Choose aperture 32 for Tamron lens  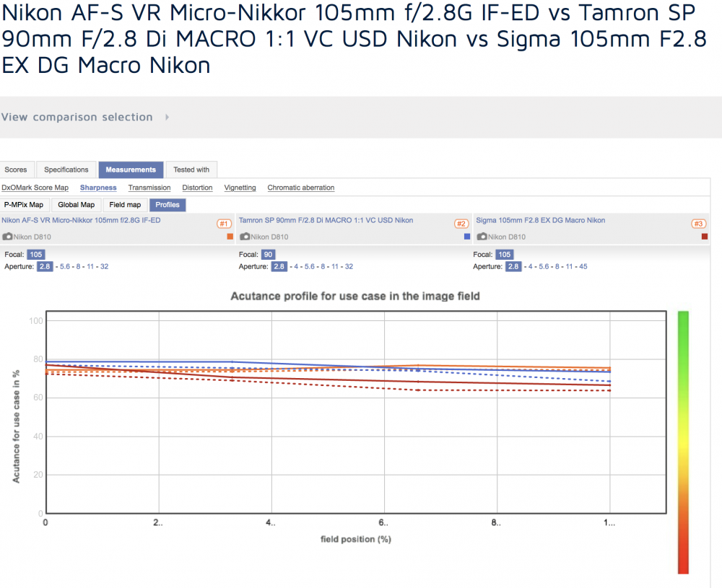point(349,266)
